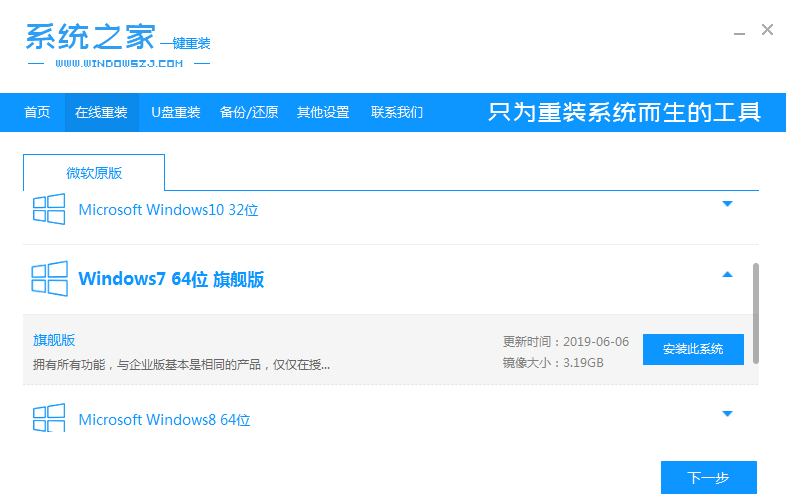Switch to the 微软原版 tab
The width and height of the screenshot is (786, 499).
click(94, 173)
